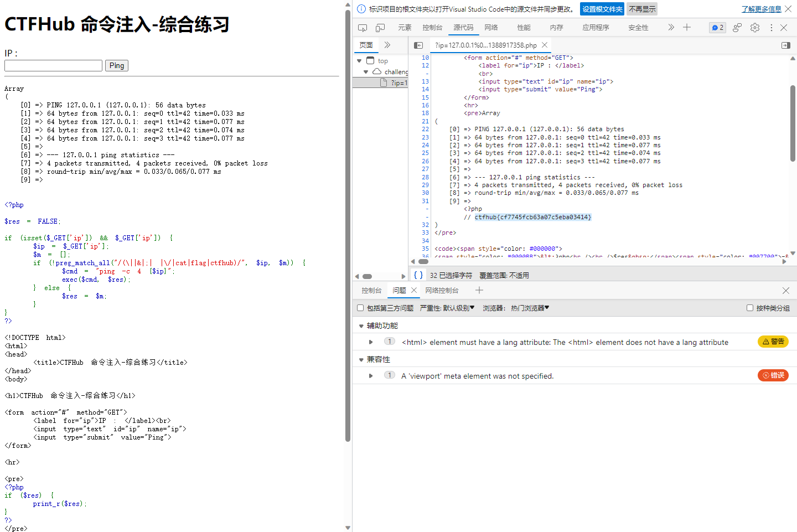The width and height of the screenshot is (797, 532).
Task: Switch to the 元素 tab
Action: (405, 27)
